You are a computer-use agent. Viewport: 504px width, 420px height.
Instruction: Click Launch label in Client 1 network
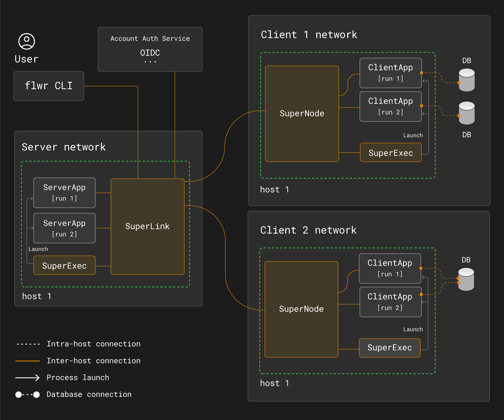(x=413, y=135)
